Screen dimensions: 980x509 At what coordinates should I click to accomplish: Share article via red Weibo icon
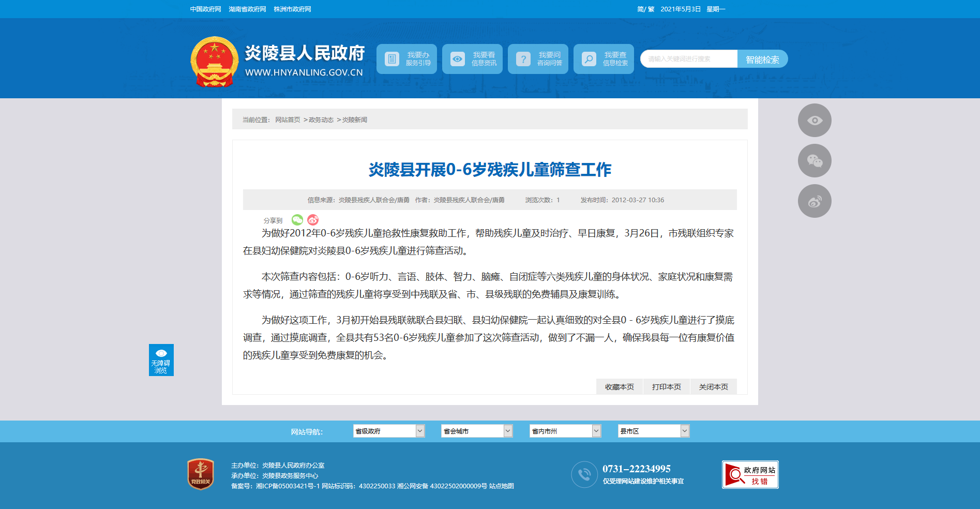[313, 220]
